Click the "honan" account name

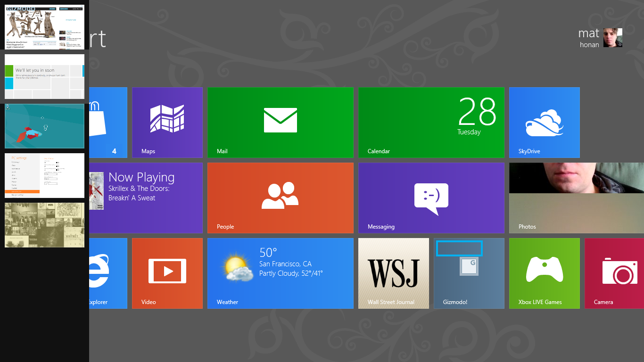pos(590,45)
